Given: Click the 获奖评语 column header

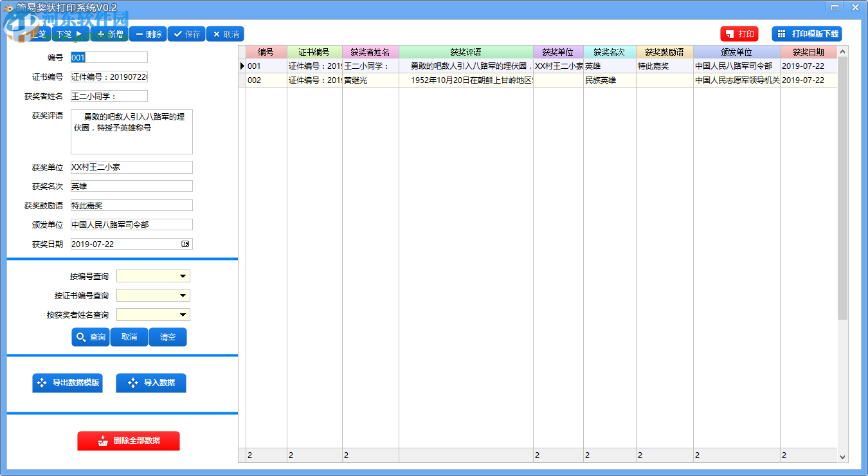Looking at the screenshot, I should click(466, 52).
